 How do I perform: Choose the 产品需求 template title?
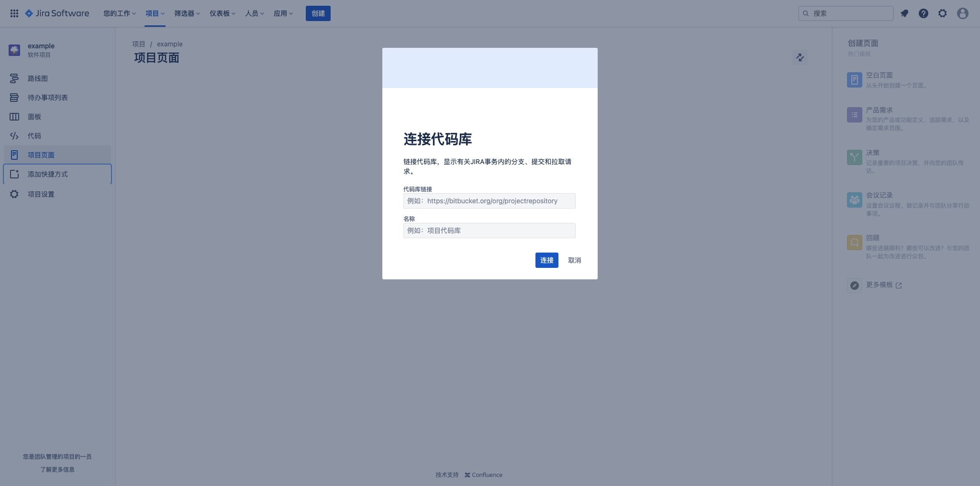coord(880,110)
